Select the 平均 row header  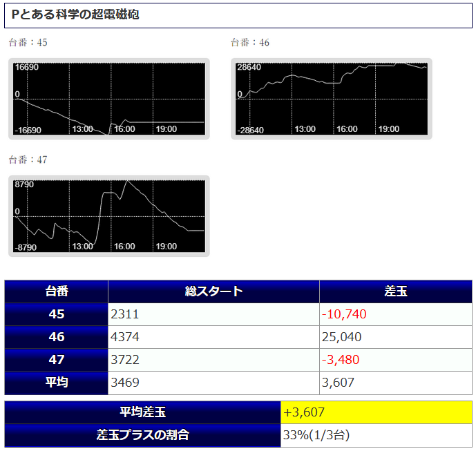tap(57, 383)
